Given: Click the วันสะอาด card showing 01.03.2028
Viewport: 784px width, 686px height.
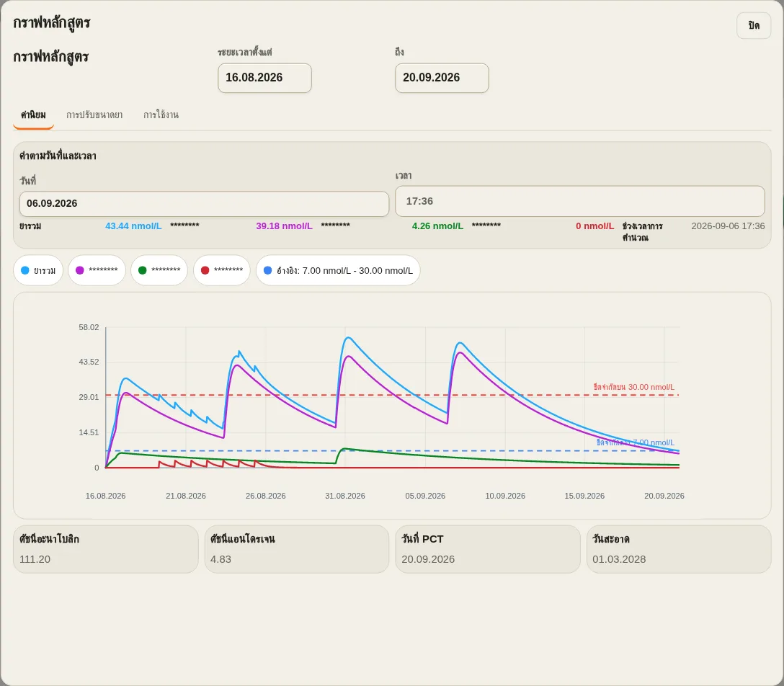Looking at the screenshot, I should [679, 549].
